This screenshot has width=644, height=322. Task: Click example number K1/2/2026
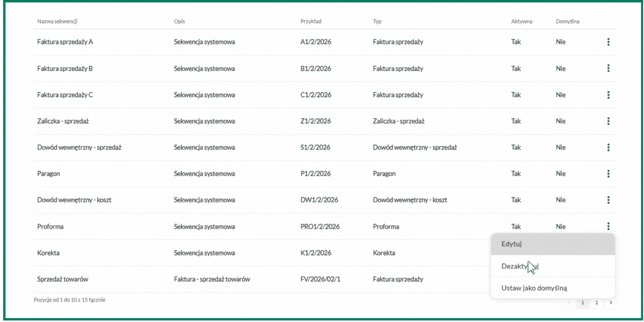316,253
